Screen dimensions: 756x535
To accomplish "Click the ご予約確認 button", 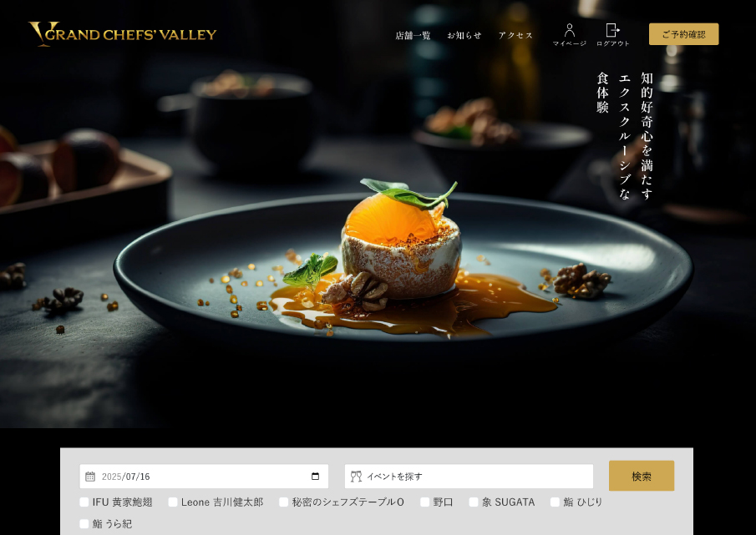I will (683, 34).
